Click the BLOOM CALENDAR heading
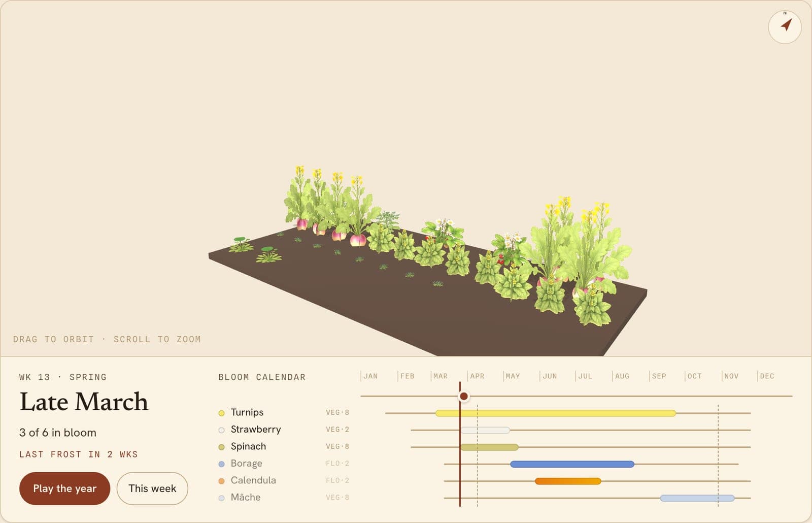The width and height of the screenshot is (812, 523). [x=262, y=377]
